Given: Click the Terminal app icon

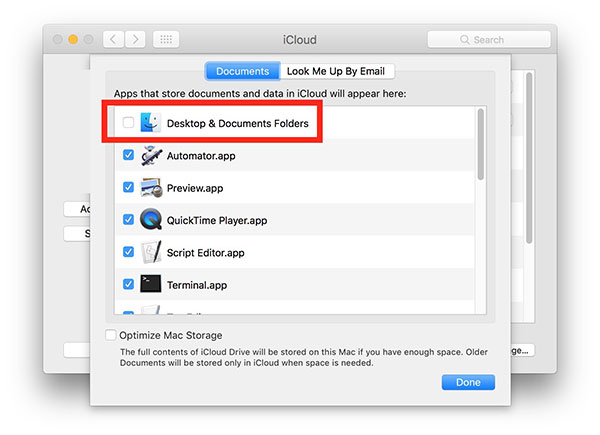Looking at the screenshot, I should pos(150,284).
